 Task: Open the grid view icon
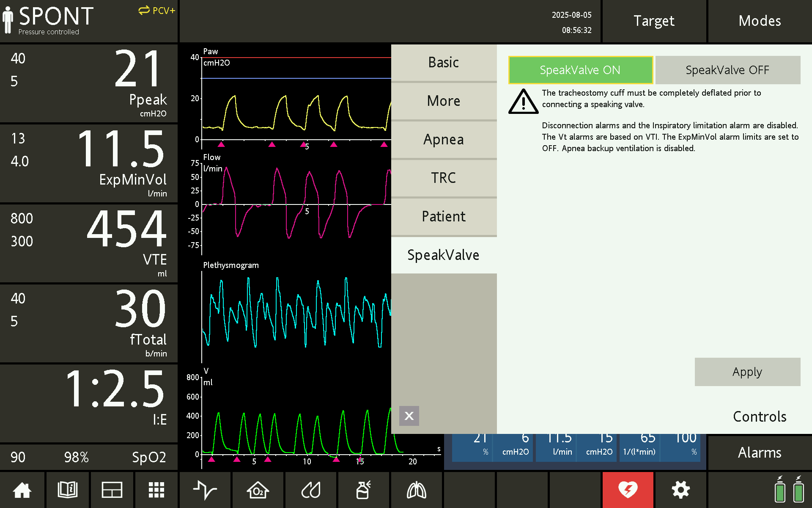pyautogui.click(x=156, y=490)
